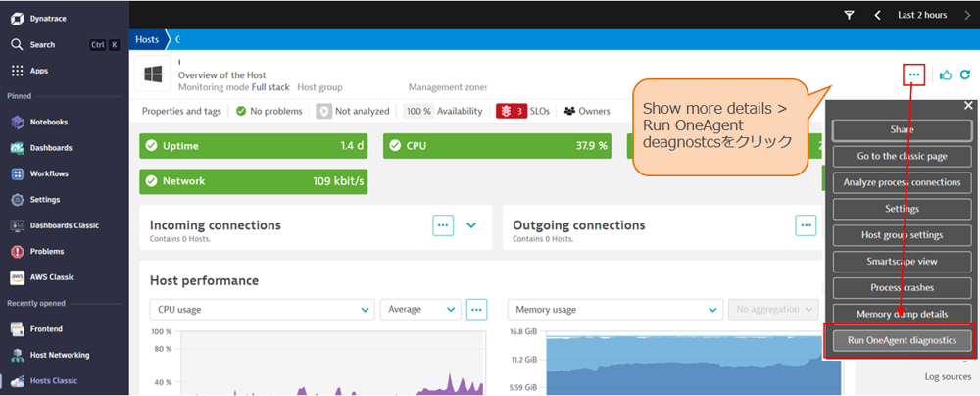This screenshot has height=396, width=980.
Task: Click the green CPU 37.9 % tile
Action: [x=497, y=146]
